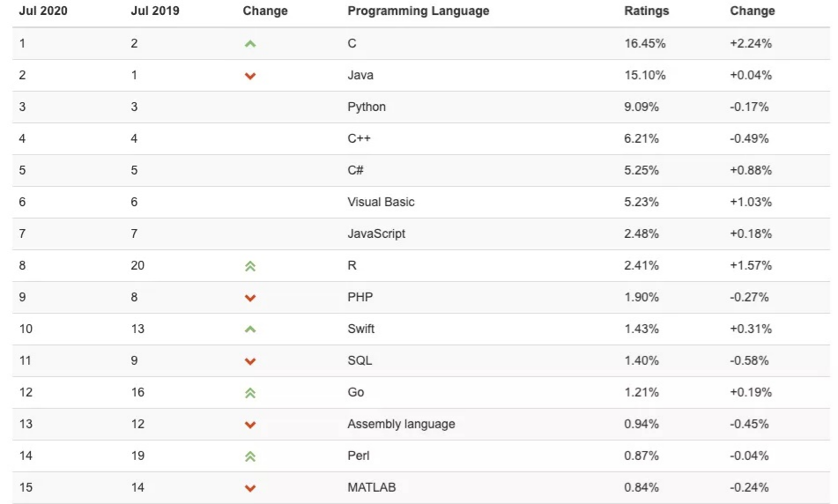This screenshot has height=504, width=838.
Task: Click the red down arrow beside Java
Action: coord(249,76)
